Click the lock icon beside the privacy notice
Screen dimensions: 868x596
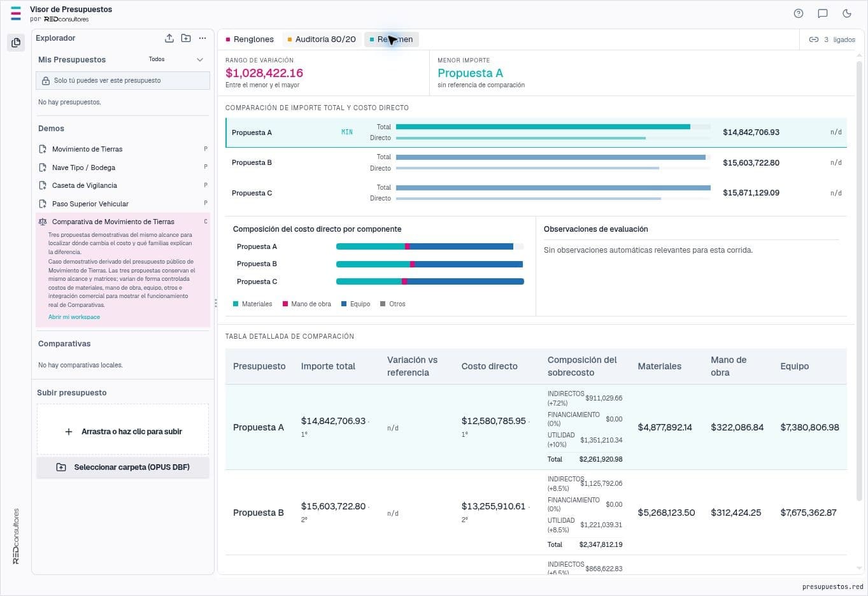tap(46, 81)
